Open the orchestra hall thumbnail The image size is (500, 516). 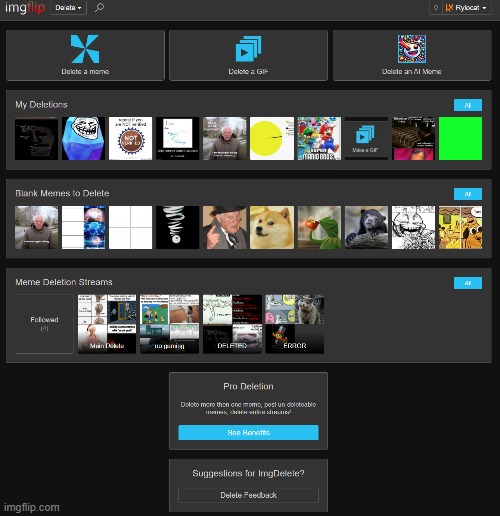pos(413,138)
